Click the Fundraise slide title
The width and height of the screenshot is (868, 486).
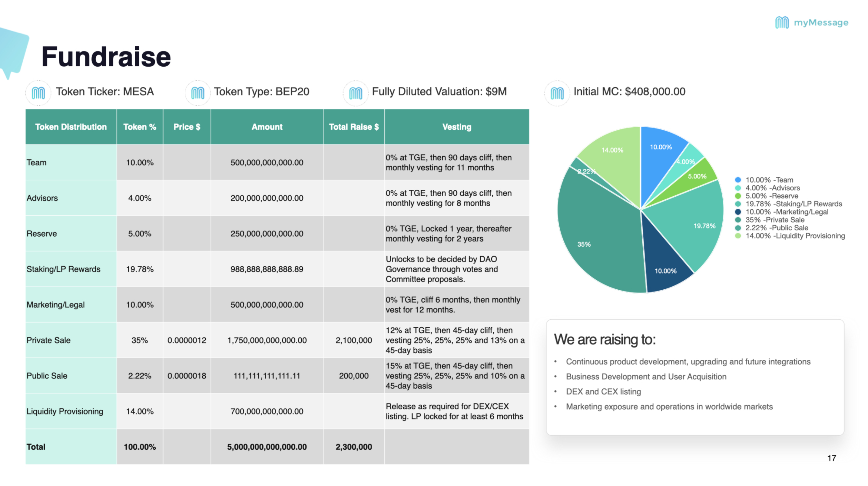106,57
